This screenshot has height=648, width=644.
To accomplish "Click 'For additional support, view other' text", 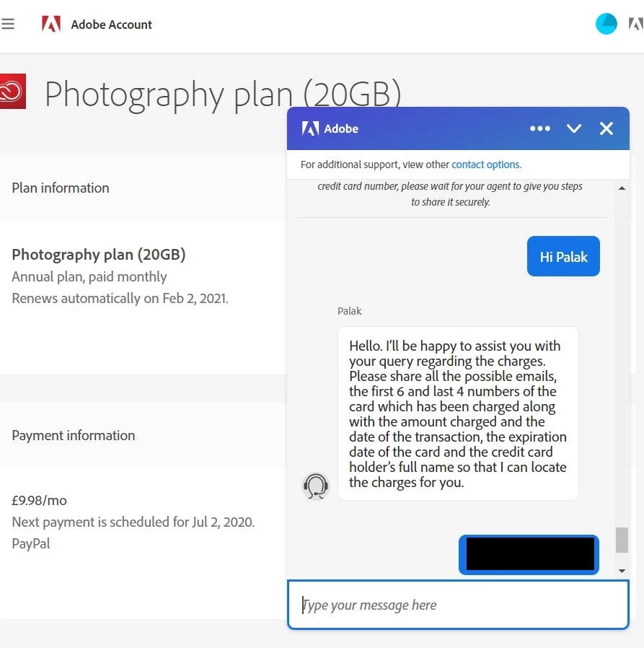I will pos(375,165).
